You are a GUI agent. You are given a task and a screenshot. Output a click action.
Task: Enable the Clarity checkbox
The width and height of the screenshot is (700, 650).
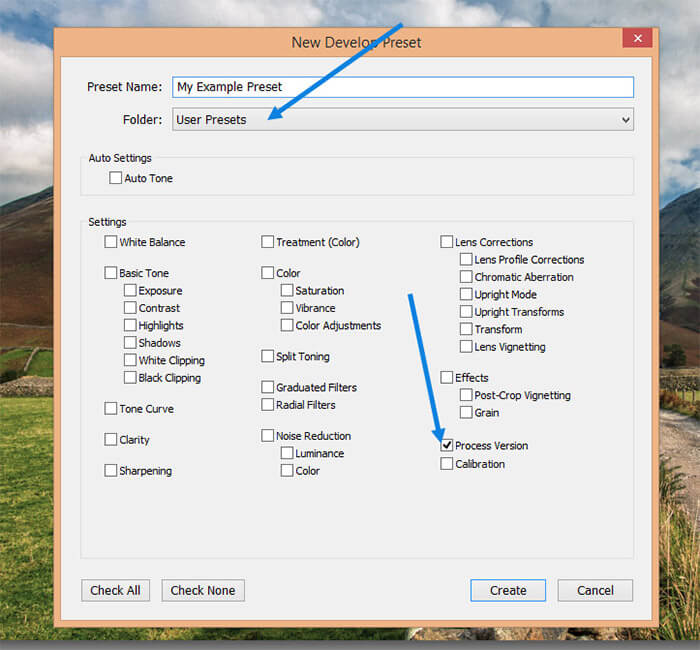[110, 439]
